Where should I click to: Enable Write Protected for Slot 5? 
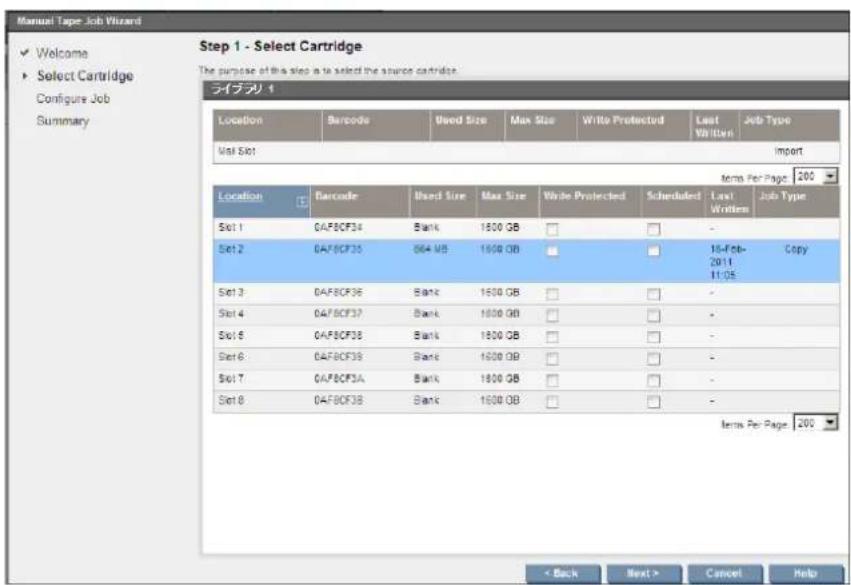552,337
